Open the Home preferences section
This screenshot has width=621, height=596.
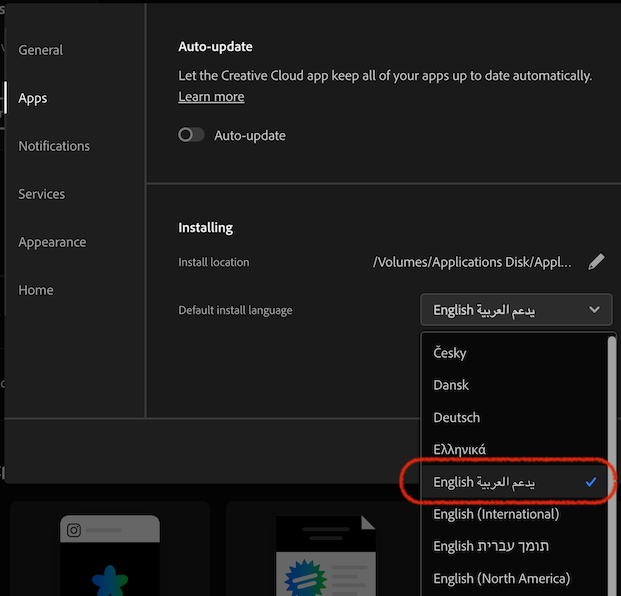point(36,290)
